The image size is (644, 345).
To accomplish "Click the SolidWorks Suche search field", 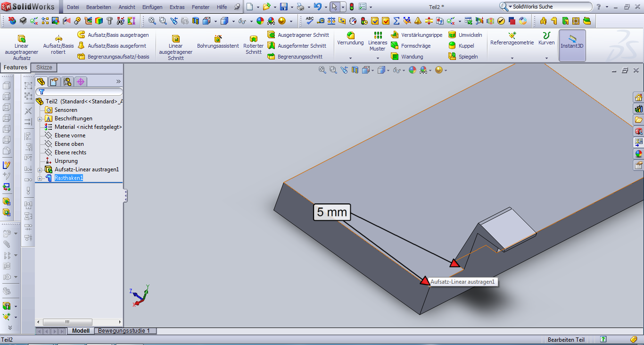I will click(x=549, y=7).
